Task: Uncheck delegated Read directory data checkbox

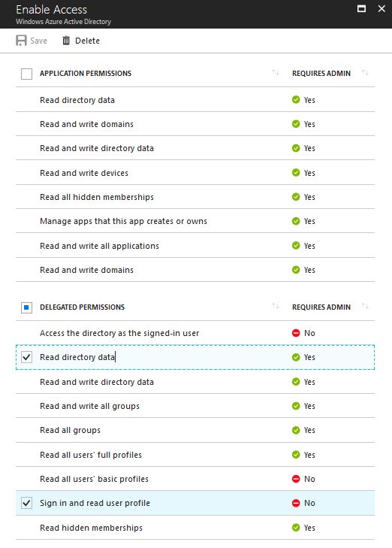Action: [26, 357]
